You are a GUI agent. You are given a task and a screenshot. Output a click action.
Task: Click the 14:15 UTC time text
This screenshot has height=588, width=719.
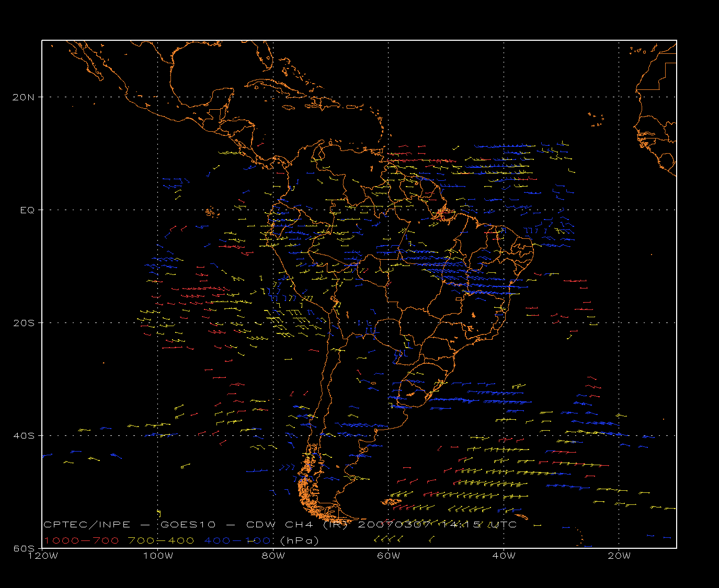[478, 525]
